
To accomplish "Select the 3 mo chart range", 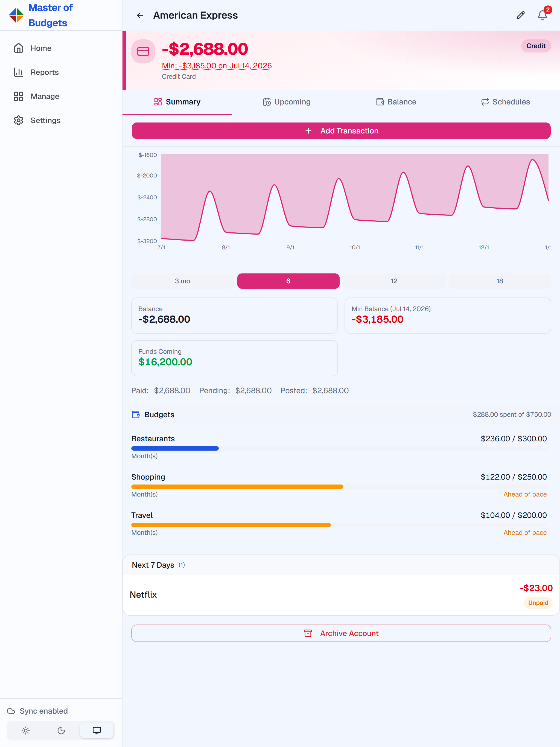I will tap(182, 281).
